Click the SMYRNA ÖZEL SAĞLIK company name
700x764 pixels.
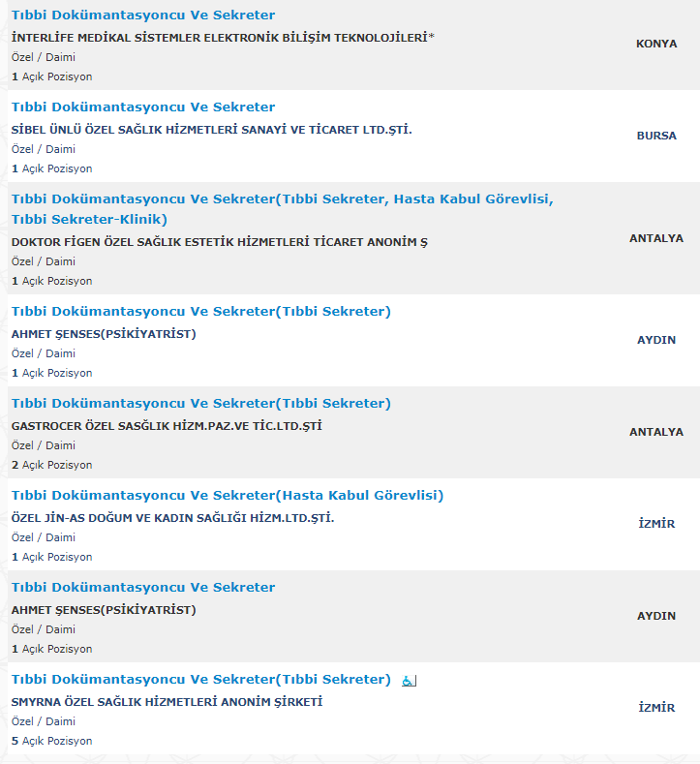167,702
